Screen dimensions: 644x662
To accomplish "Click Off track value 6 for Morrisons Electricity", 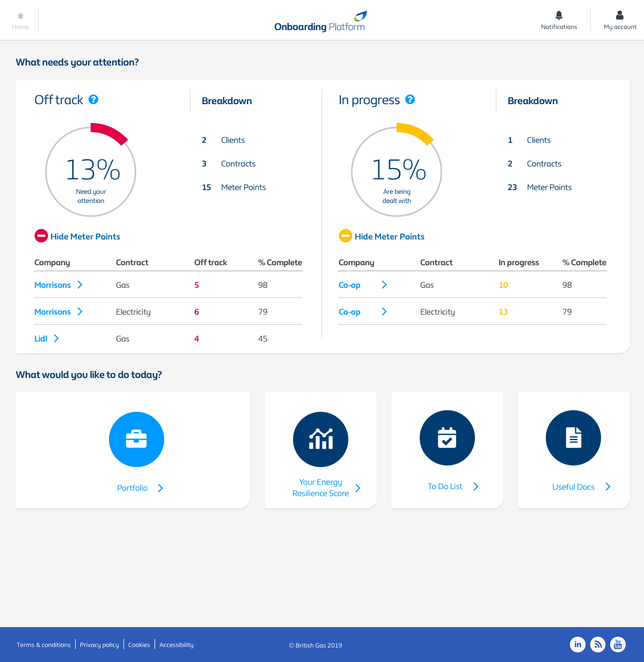I will (196, 312).
